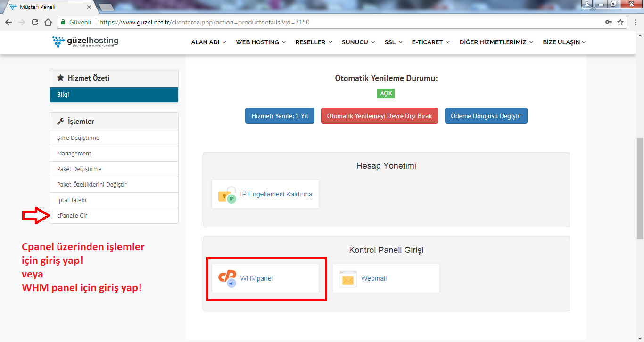Open saved password key icon

(x=609, y=22)
